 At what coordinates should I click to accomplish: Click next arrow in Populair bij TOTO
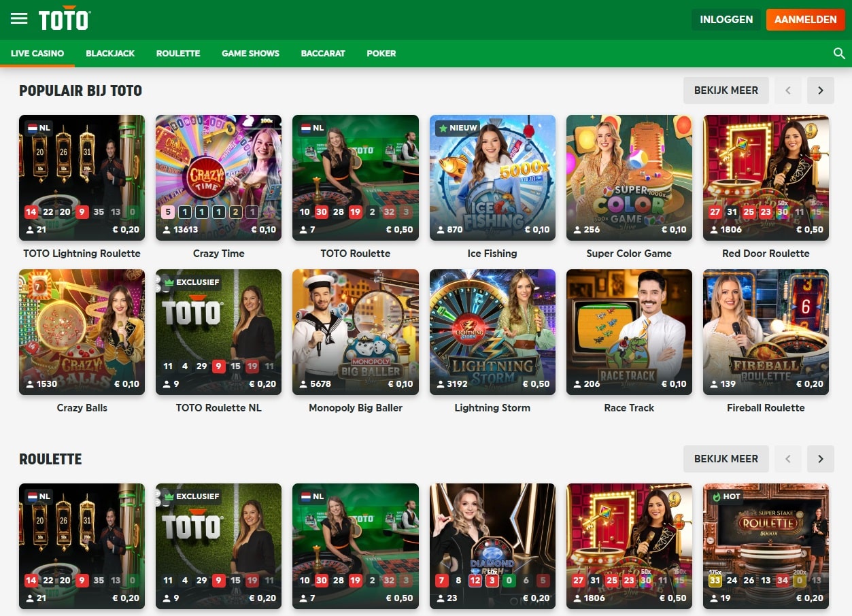point(820,90)
